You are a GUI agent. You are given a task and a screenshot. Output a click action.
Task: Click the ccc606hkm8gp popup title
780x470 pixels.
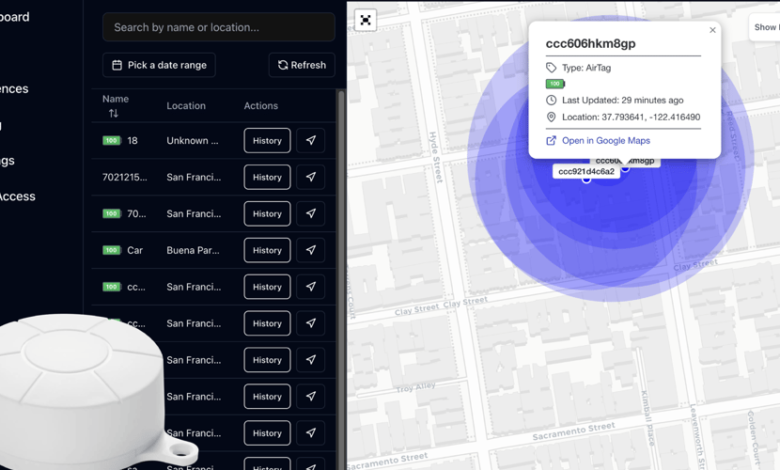tap(590, 44)
